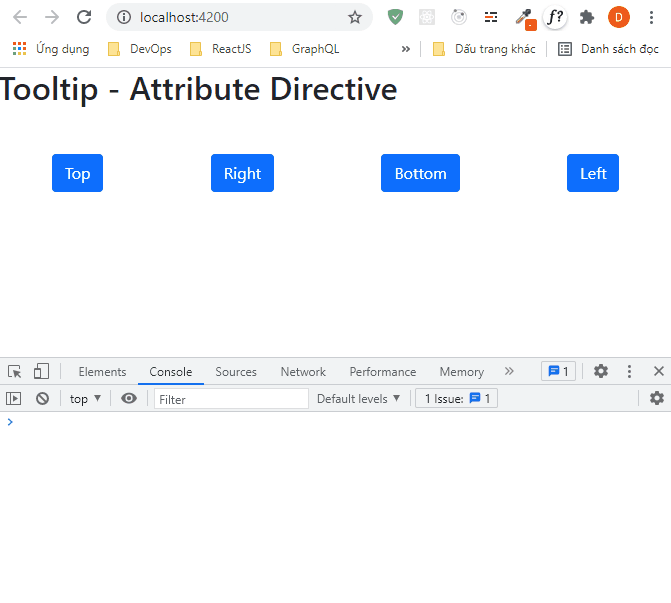Open the Danh sách đọc reading list
The image size is (671, 603).
[x=608, y=49]
